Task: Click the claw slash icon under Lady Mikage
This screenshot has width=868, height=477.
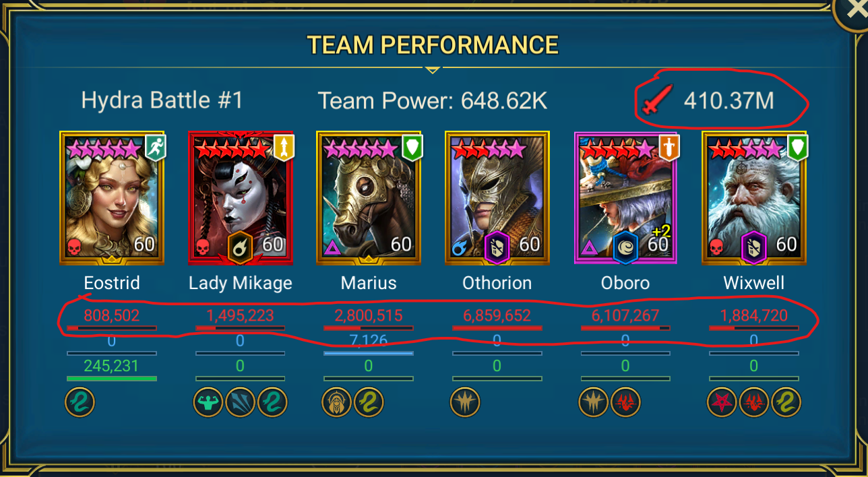Action: click(241, 403)
